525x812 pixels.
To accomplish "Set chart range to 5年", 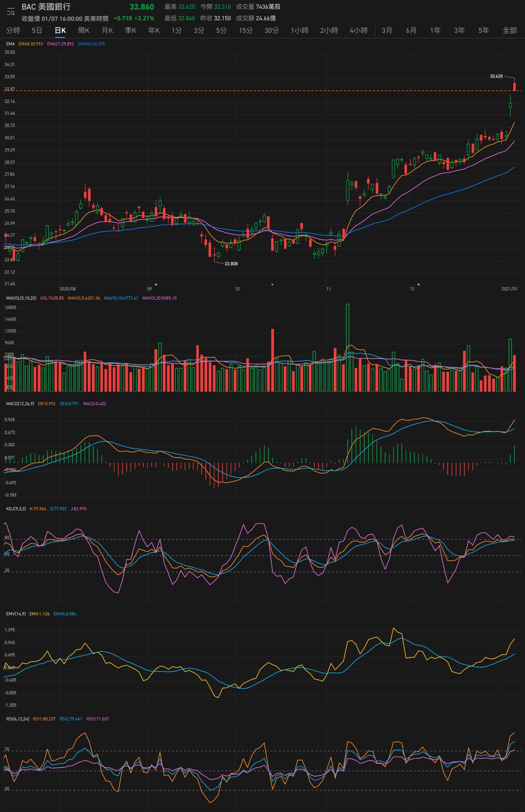I will coord(484,30).
